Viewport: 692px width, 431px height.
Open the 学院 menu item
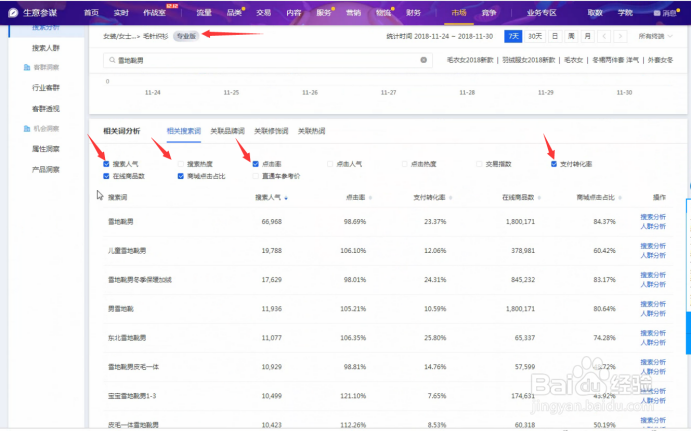(625, 13)
